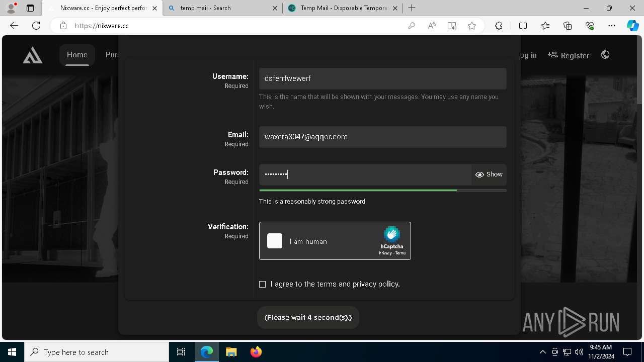Viewport: 644px width, 362px height.
Task: Open Edge Settings and more menu
Action: 612,26
